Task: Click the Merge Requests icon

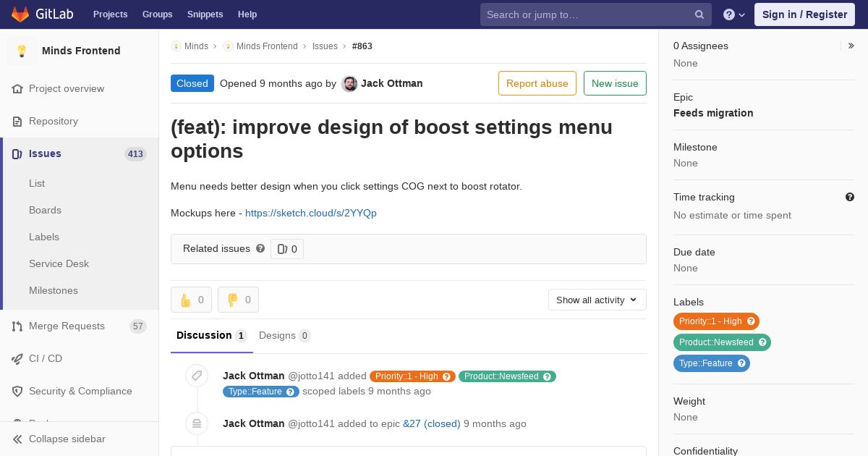Action: point(17,326)
